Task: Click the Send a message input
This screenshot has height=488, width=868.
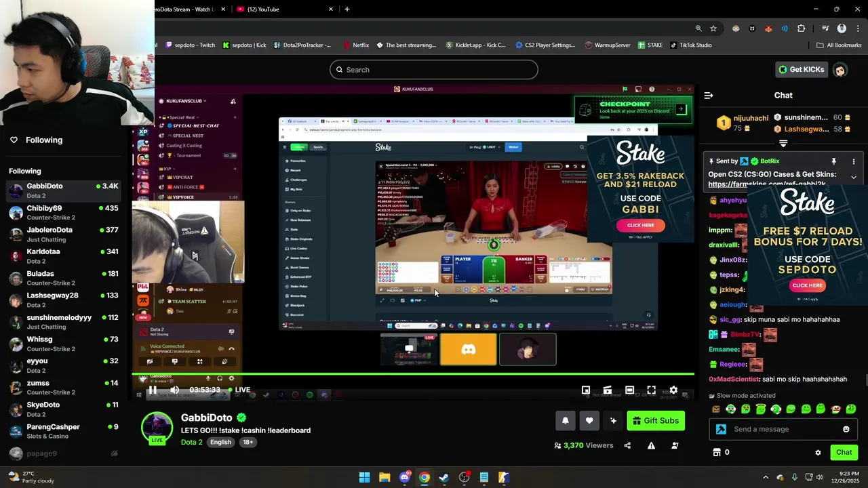Action: pos(785,429)
